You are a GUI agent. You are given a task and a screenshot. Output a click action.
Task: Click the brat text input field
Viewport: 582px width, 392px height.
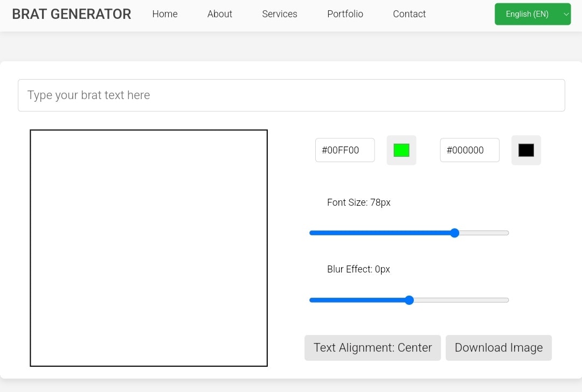pos(291,95)
